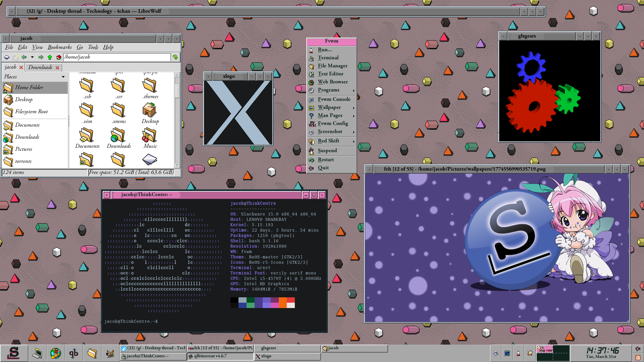Image resolution: width=644 pixels, height=362 pixels.
Task: Click the orange color block in terminal palette
Action: click(x=282, y=303)
